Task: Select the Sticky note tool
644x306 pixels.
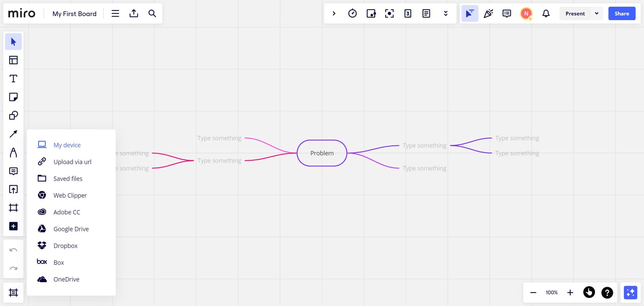Action: coord(13,97)
